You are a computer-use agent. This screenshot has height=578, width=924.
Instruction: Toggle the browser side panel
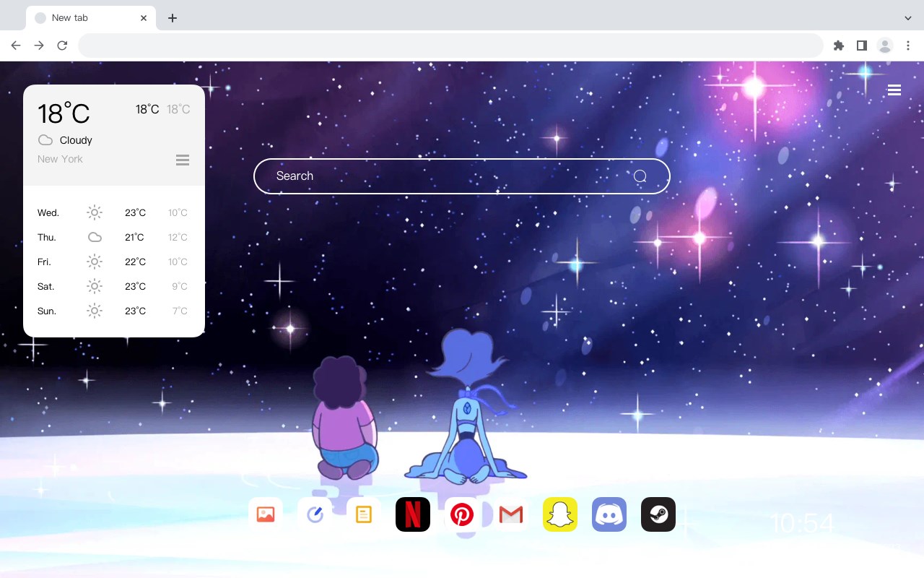[861, 46]
